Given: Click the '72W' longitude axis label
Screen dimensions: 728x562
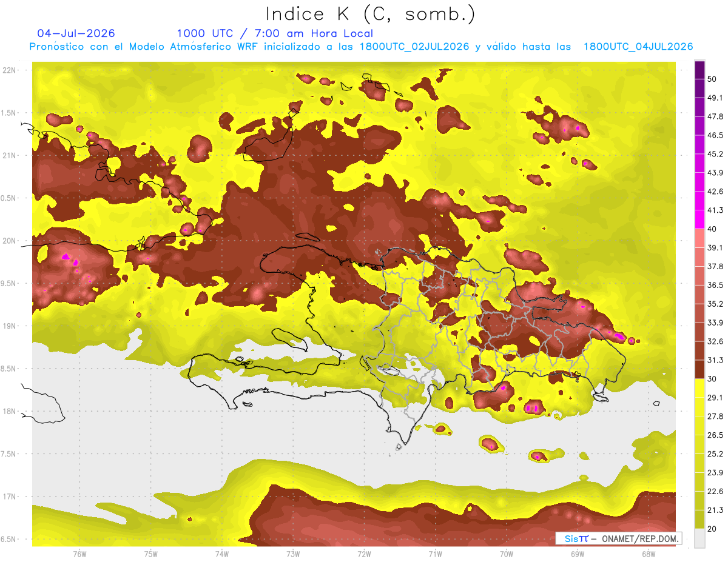Looking at the screenshot, I should (x=364, y=554).
